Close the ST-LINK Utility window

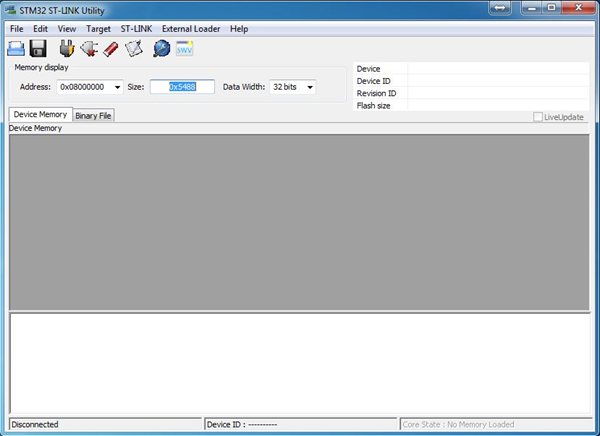[579, 8]
